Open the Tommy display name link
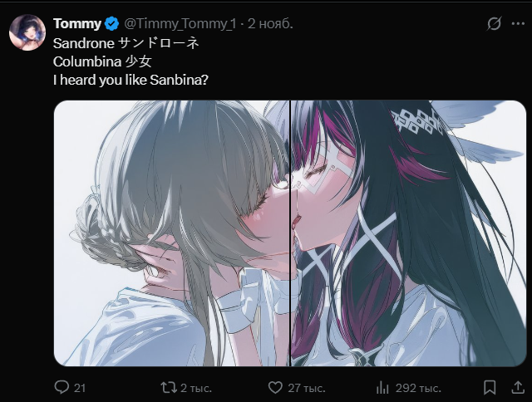The image size is (532, 402). 77,23
